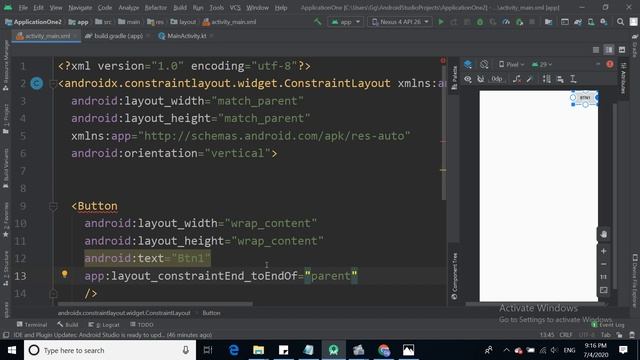Image resolution: width=640 pixels, height=360 pixels.
Task: Switch to MainActivity.kt tab
Action: pyautogui.click(x=186, y=36)
